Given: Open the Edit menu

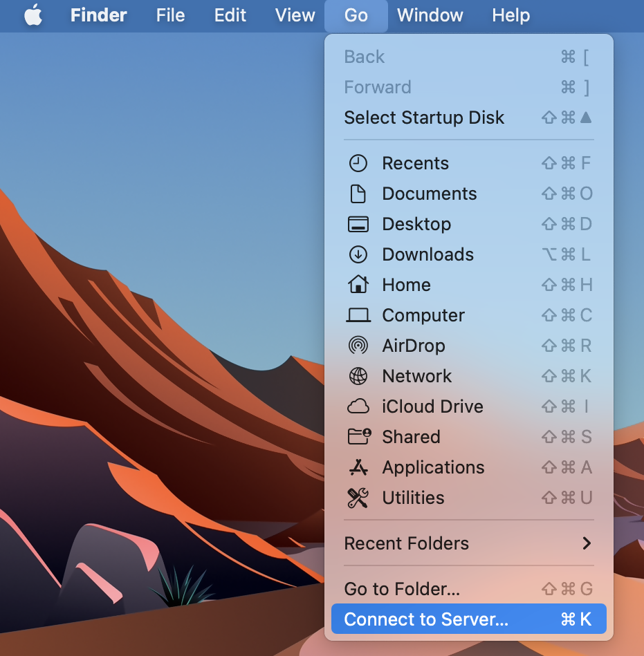Looking at the screenshot, I should coord(230,15).
